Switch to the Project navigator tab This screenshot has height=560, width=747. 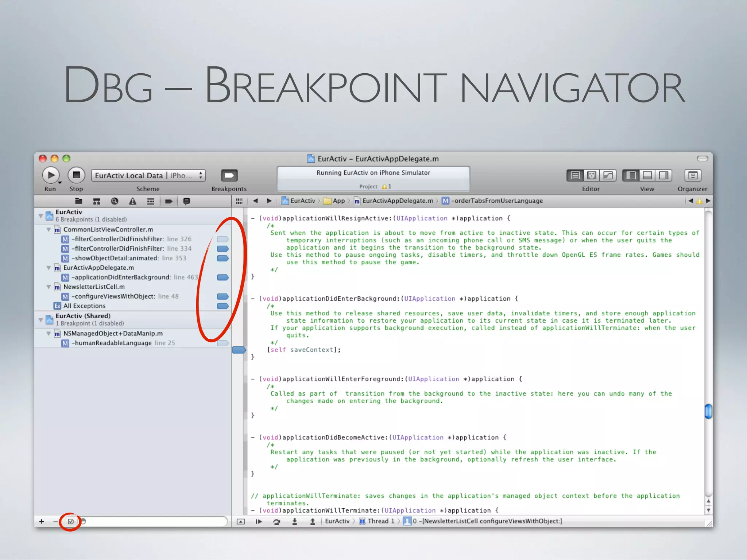tap(78, 201)
